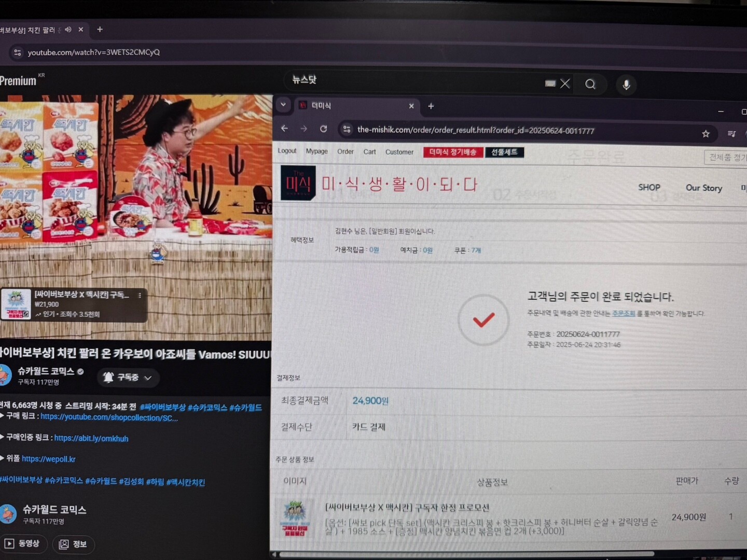Viewport: 747px width, 560px height.
Task: Mute the YouTube tab via its speaker icon
Action: [x=68, y=30]
